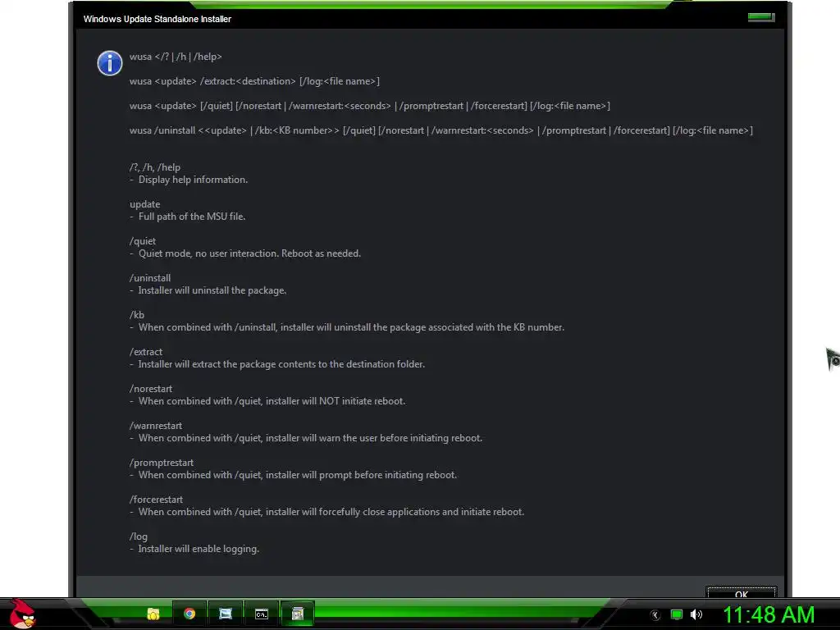Viewport: 840px width, 630px height.
Task: Click the 'update' parameter heading
Action: pyautogui.click(x=144, y=204)
